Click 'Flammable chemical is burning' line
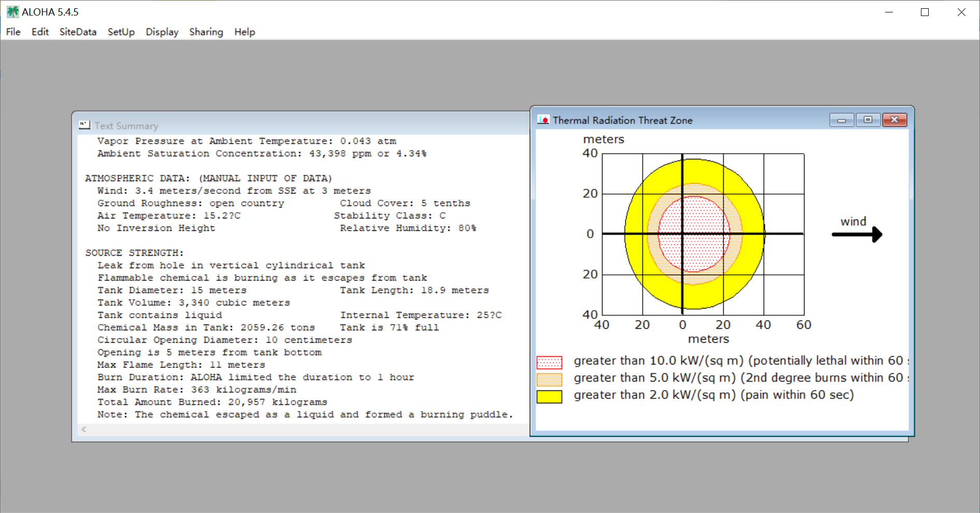The image size is (980, 513). (x=262, y=277)
